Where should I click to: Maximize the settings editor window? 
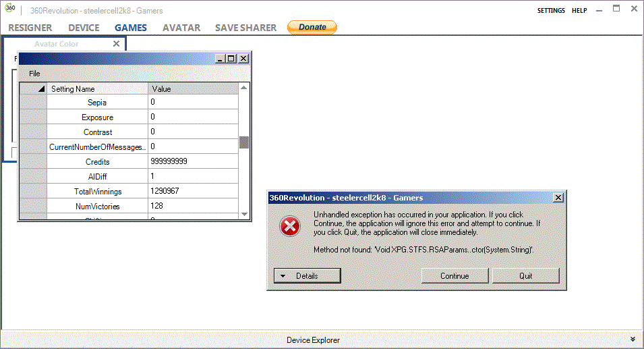(x=231, y=59)
